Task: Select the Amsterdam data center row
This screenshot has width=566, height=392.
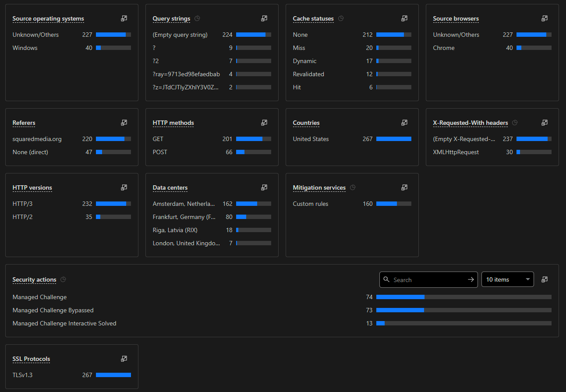Action: [212, 204]
